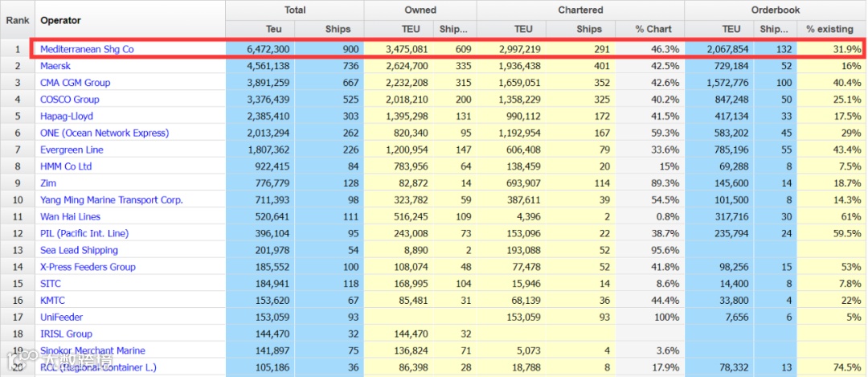The image size is (868, 377).
Task: Click the Chartered group header
Action: click(x=581, y=10)
